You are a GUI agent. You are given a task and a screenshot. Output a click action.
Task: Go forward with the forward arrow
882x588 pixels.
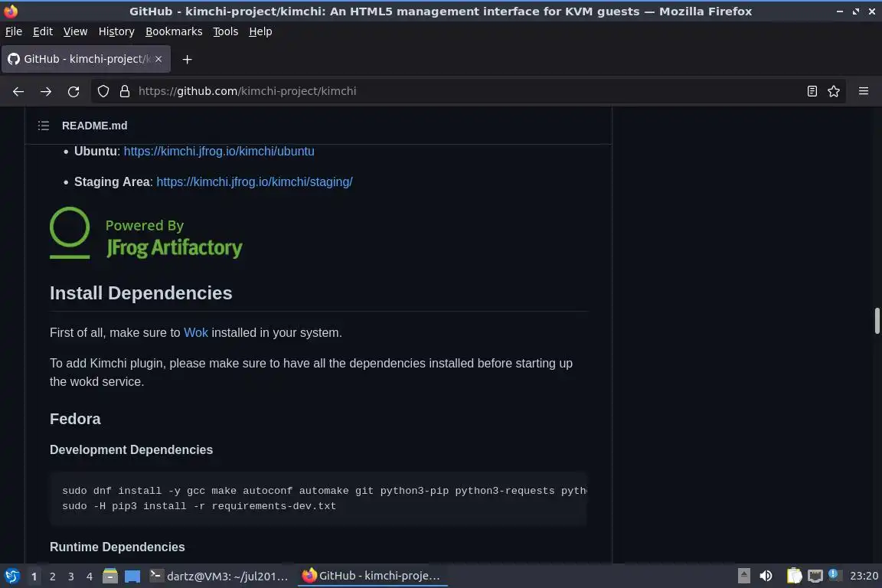(46, 91)
